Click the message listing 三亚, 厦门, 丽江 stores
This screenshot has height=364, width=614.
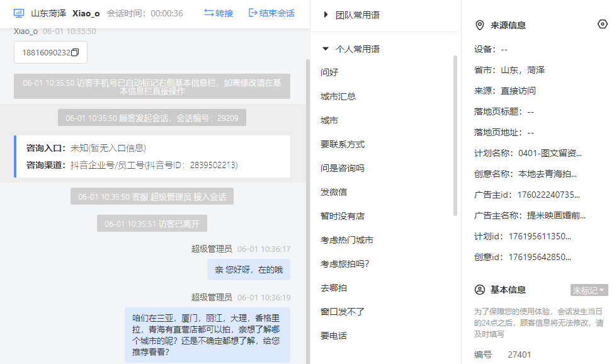208,335
